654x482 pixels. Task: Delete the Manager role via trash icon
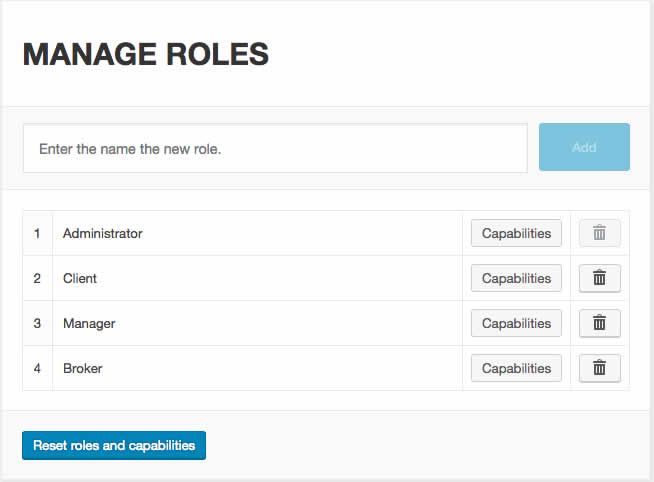click(599, 323)
